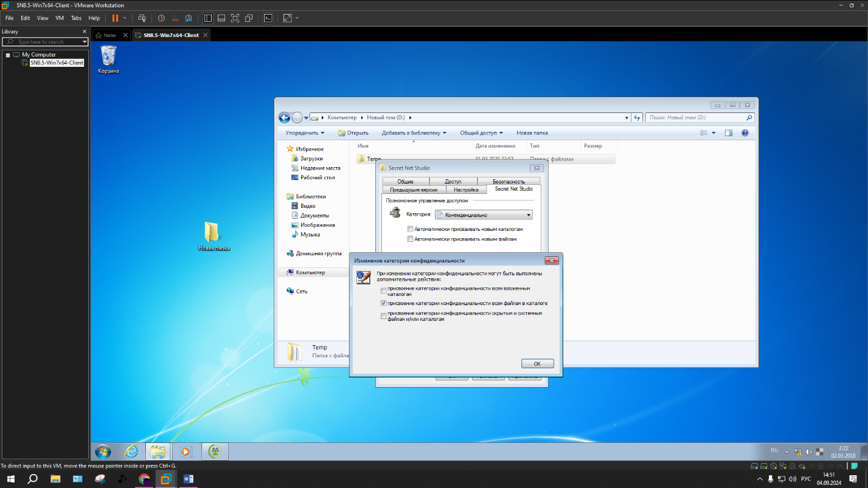This screenshot has width=868, height=488.
Task: Expand the Упорядочить menu in Explorer
Action: (305, 132)
